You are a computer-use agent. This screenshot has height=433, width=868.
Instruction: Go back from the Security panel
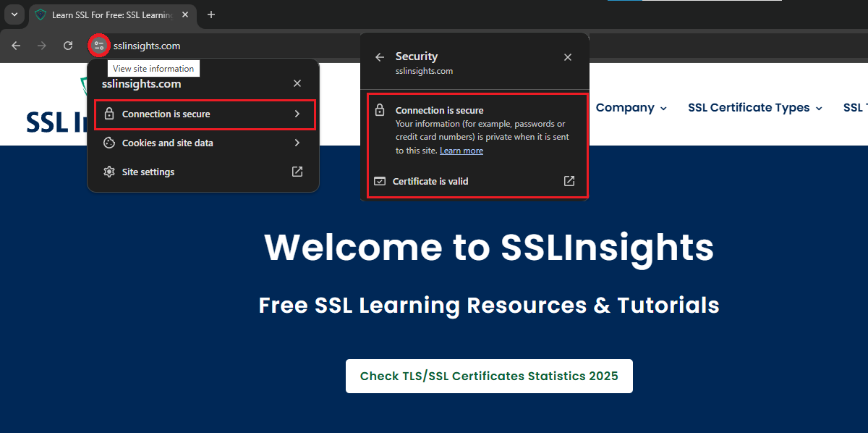click(x=380, y=57)
